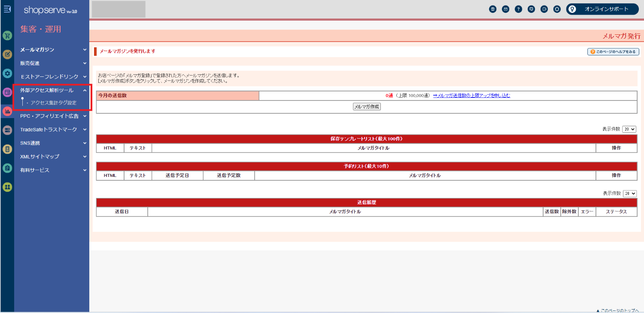Screen dimensions: 644x313
Task: Click the question mark help icon
Action: 519,9
